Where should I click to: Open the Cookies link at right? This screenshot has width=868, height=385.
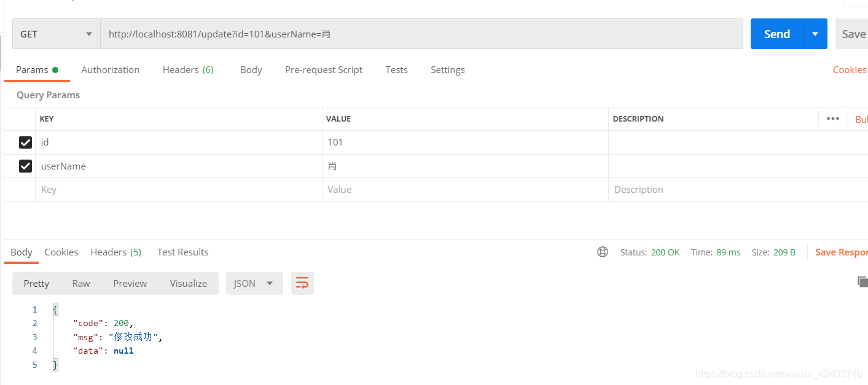[x=850, y=69]
